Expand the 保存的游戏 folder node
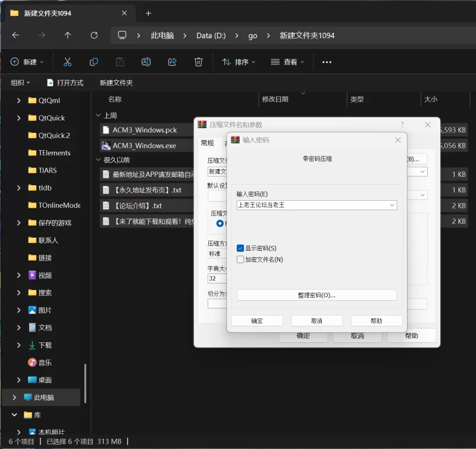The image size is (476, 449). click(18, 223)
